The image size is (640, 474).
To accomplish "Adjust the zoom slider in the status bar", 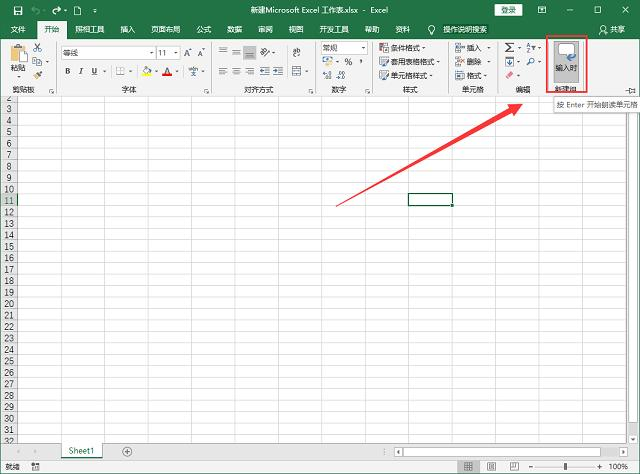I will (x=565, y=466).
